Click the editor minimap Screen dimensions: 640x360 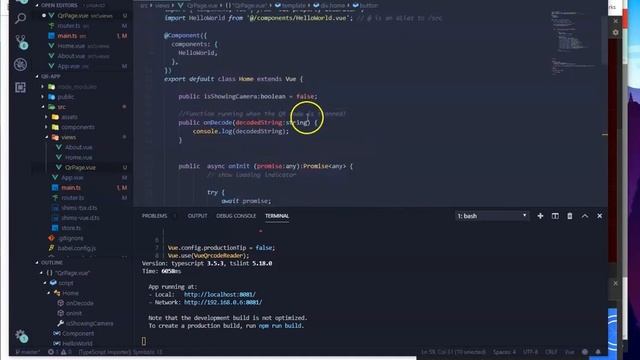click(x=576, y=43)
